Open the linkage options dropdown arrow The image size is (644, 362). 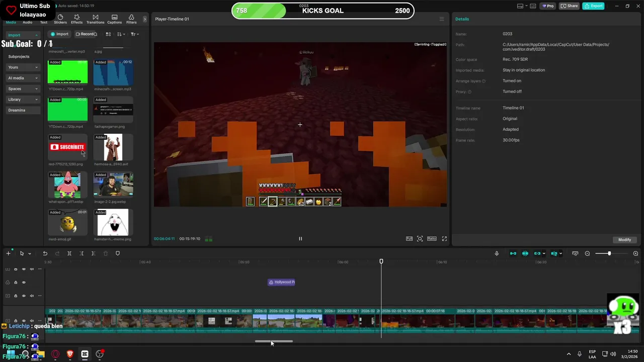point(544,253)
